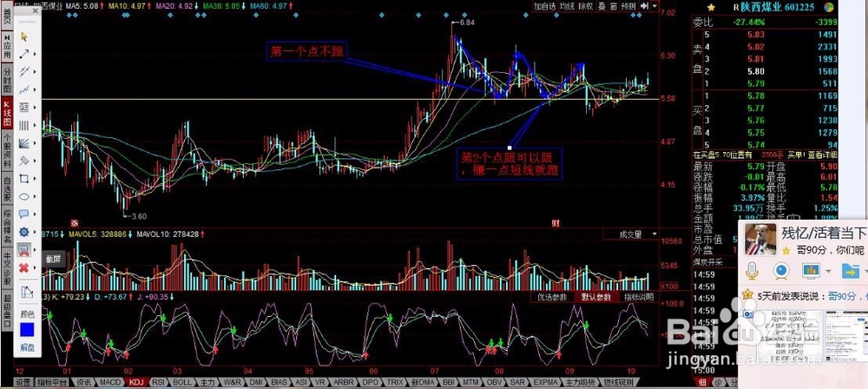Screen dimensions: 868x389
Task: Open 牛叉诊股 sidebar tab
Action: [x=7, y=268]
